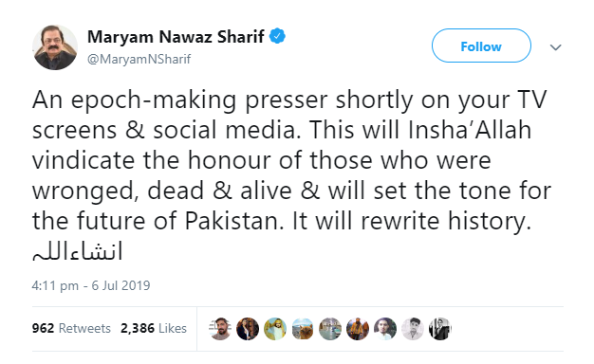This screenshot has width=594, height=364.
Task: Click the tweet text about the epoch-making presser
Action: click(x=291, y=160)
